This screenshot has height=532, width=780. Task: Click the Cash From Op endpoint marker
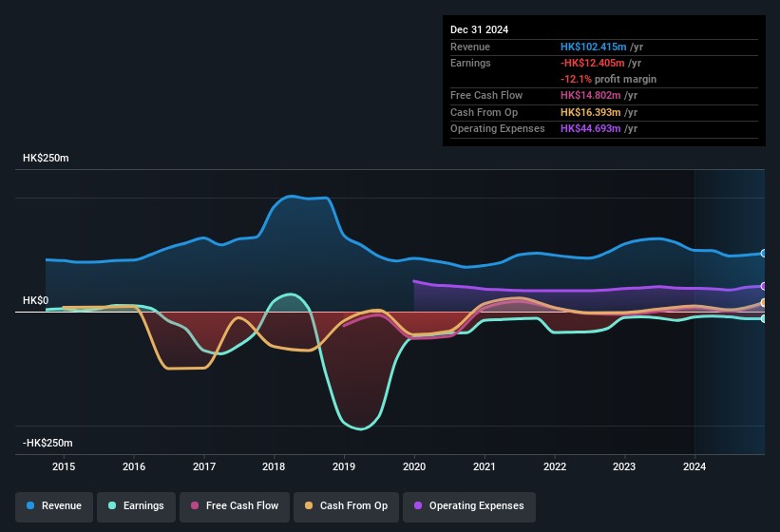click(x=764, y=303)
